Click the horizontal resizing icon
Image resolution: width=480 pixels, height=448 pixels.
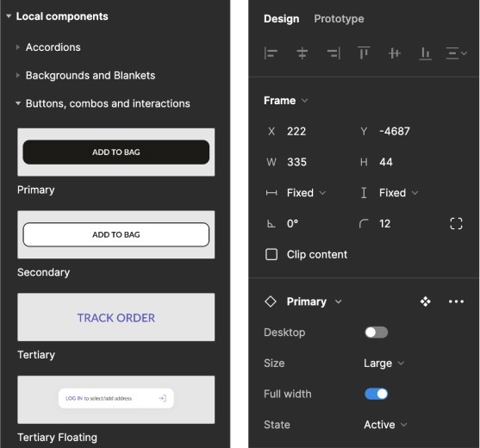(x=271, y=193)
